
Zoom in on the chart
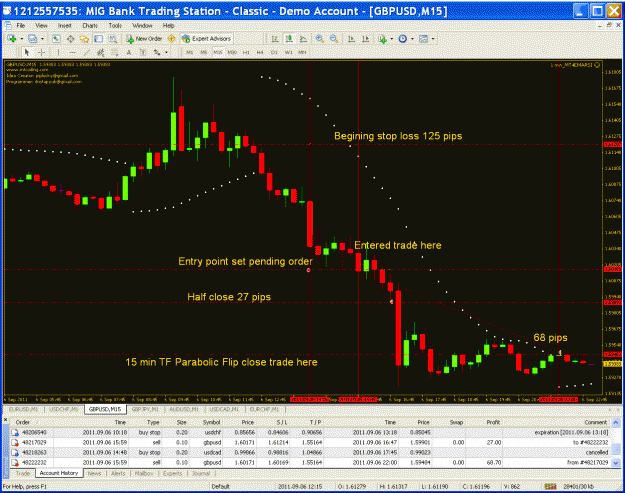(x=320, y=39)
